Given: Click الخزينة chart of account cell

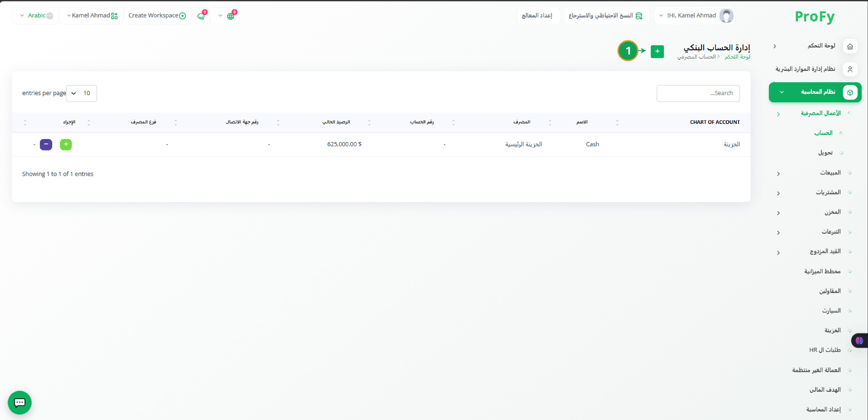Looking at the screenshot, I should (x=731, y=144).
